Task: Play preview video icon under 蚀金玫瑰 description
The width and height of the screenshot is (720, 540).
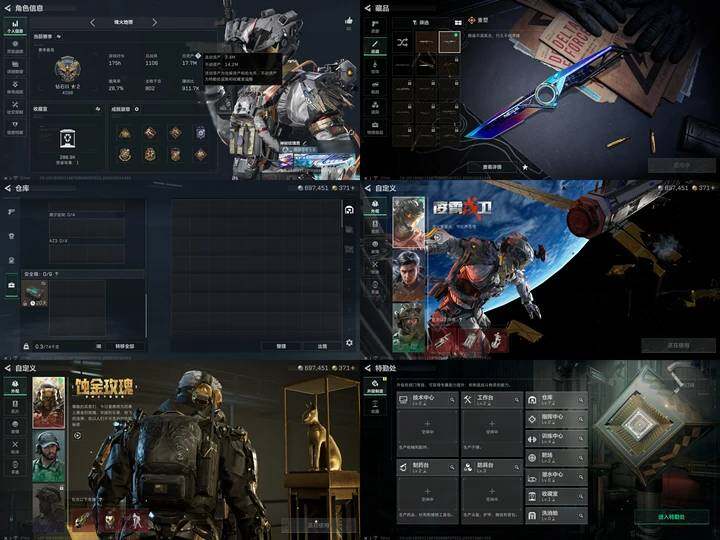Action: [x=77, y=436]
